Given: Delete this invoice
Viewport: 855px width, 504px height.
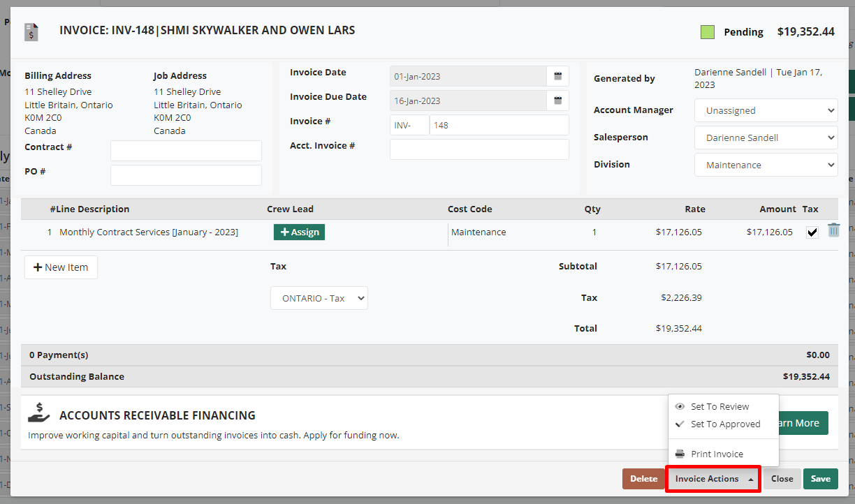Looking at the screenshot, I should (x=643, y=479).
